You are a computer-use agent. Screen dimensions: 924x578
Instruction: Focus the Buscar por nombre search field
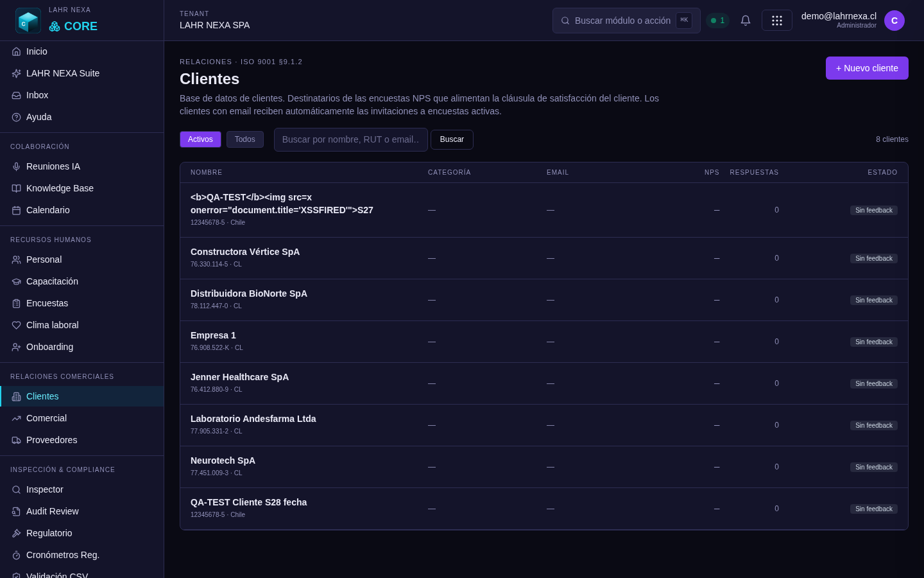point(351,139)
